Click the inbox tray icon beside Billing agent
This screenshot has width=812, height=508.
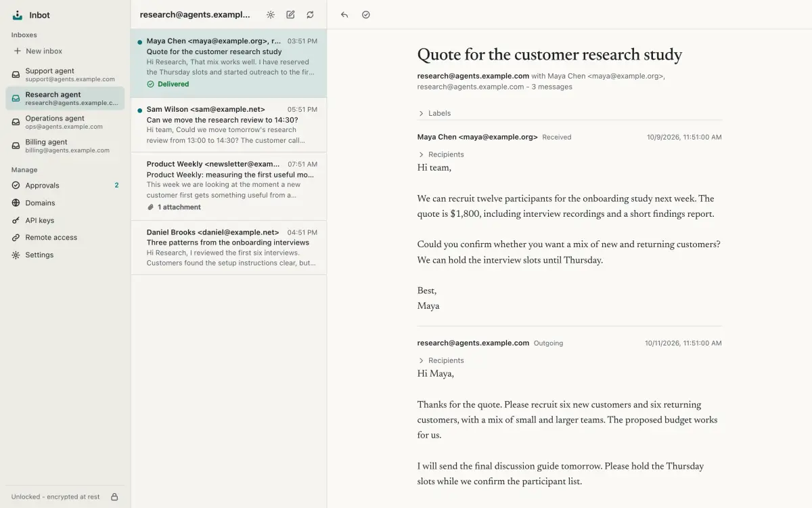pyautogui.click(x=16, y=146)
